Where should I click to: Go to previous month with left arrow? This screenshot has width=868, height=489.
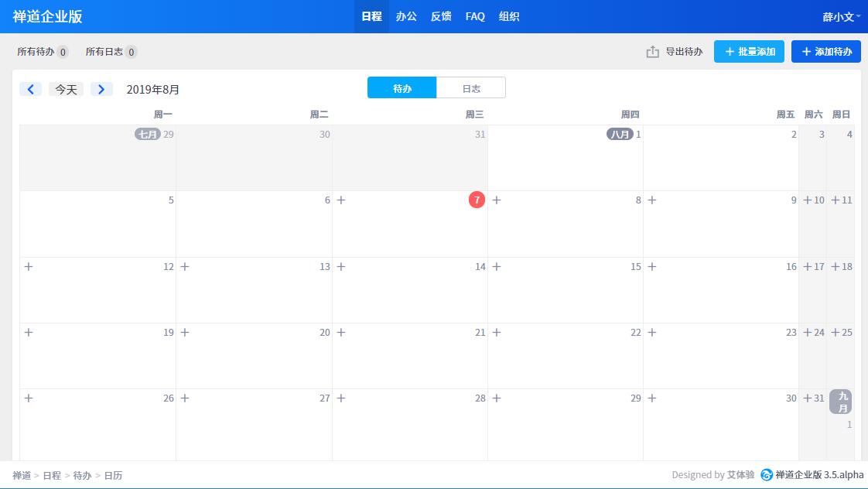tap(30, 89)
